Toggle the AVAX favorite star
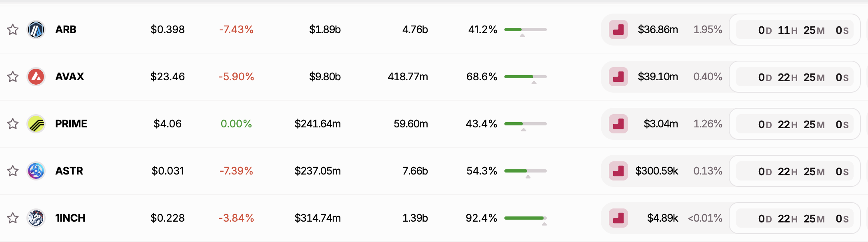 13,77
